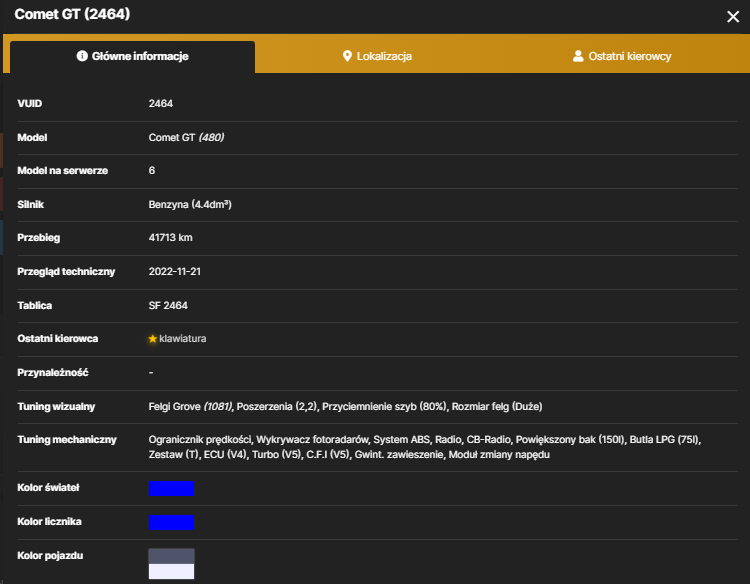Screen dimensions: 750x584
Task: Click the blue Kolor licznika swatch
Action: (x=171, y=522)
